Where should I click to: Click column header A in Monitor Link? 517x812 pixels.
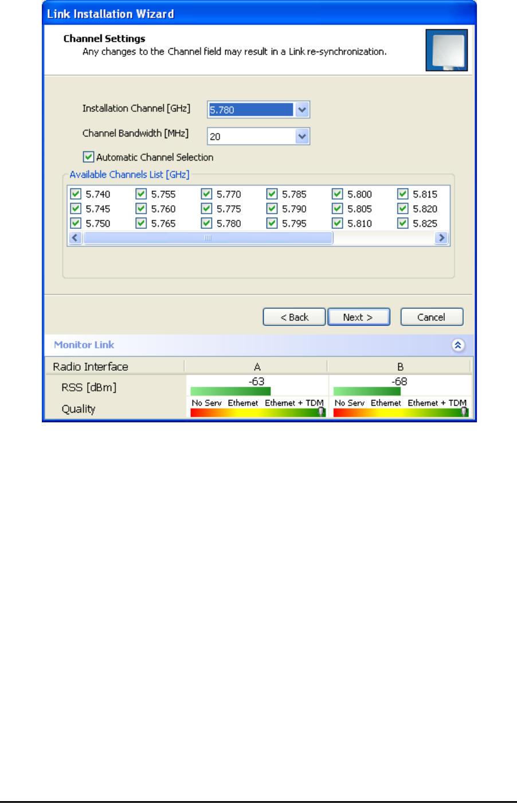point(257,367)
